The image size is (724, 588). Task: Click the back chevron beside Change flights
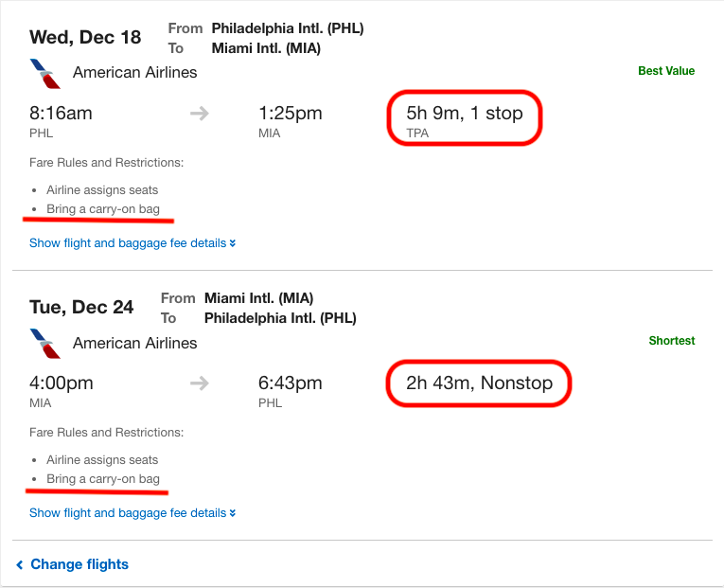[19, 564]
